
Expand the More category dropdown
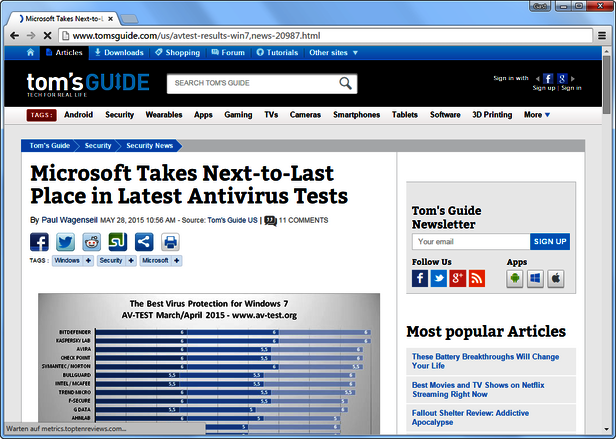[x=537, y=115]
